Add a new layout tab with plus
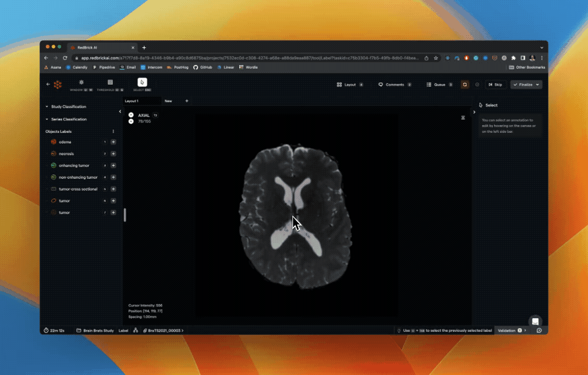This screenshot has width=588, height=375. pos(187,101)
